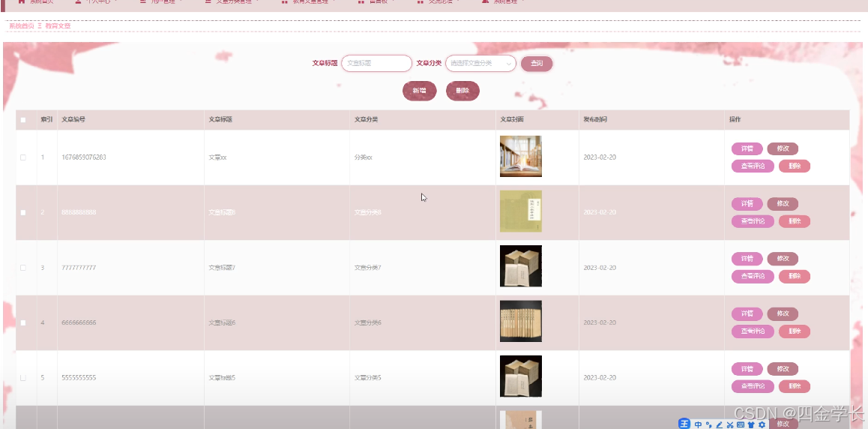Toggle the select-all checkbox in table header
The width and height of the screenshot is (868, 429).
(23, 119)
